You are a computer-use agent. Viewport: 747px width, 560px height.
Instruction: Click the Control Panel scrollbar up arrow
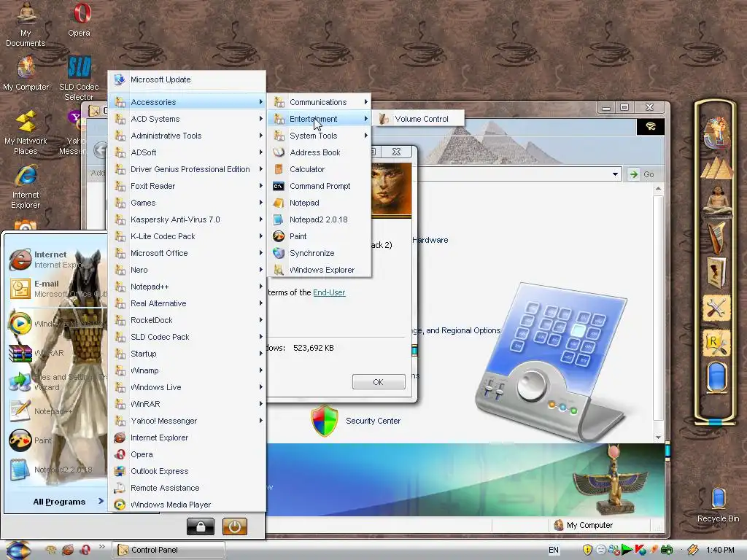point(658,189)
